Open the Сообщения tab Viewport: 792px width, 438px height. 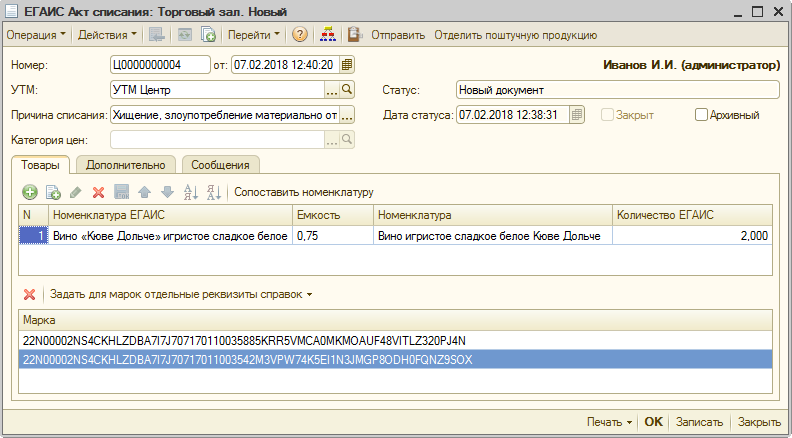(221, 164)
